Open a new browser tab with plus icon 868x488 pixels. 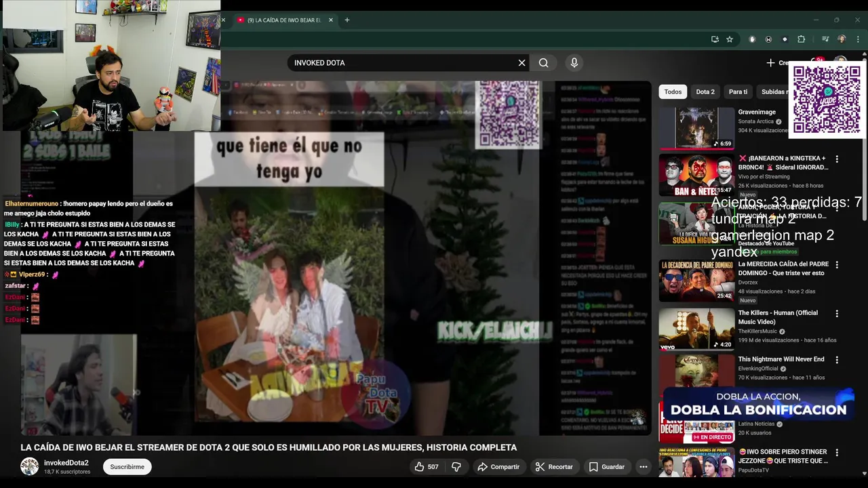click(347, 20)
